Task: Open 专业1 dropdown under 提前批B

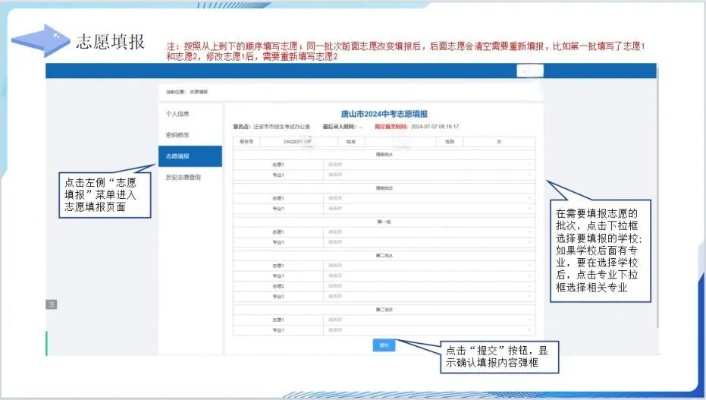Action: [x=429, y=209]
